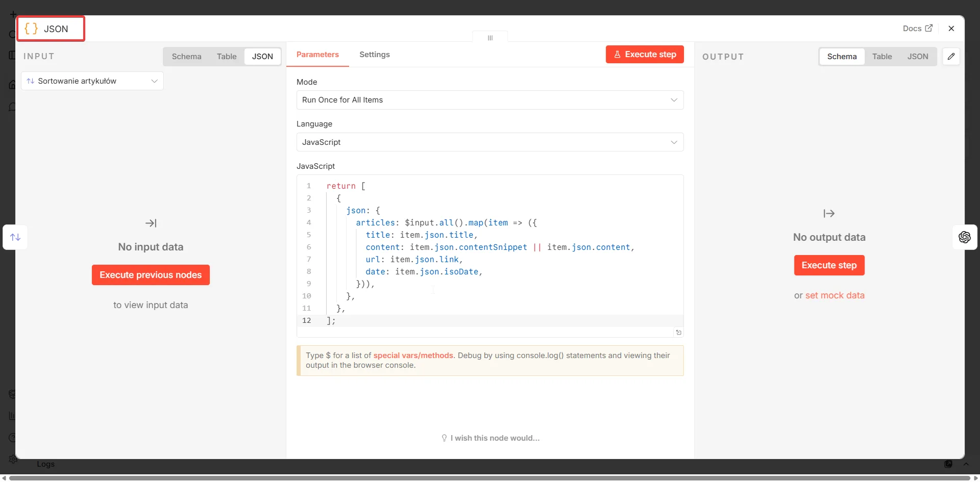Open the Parameters tab
Screen dimensions: 980x482
pos(317,55)
